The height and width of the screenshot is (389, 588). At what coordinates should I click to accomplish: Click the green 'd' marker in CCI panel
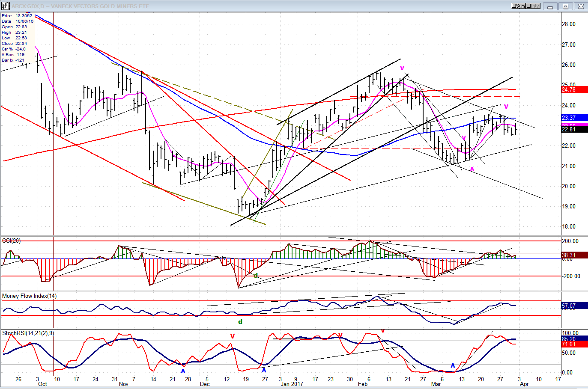coord(256,276)
